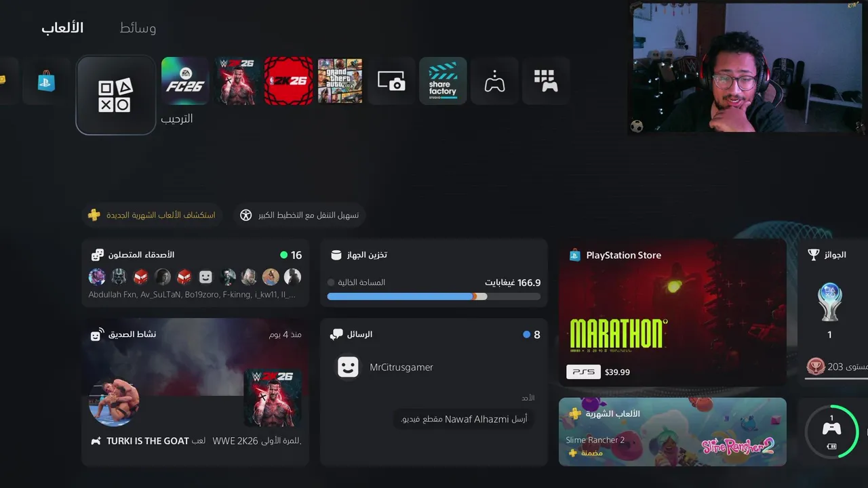Screen dimensions: 868x488
Task: Click the PlayStation Store bag icon in card
Action: (574, 255)
